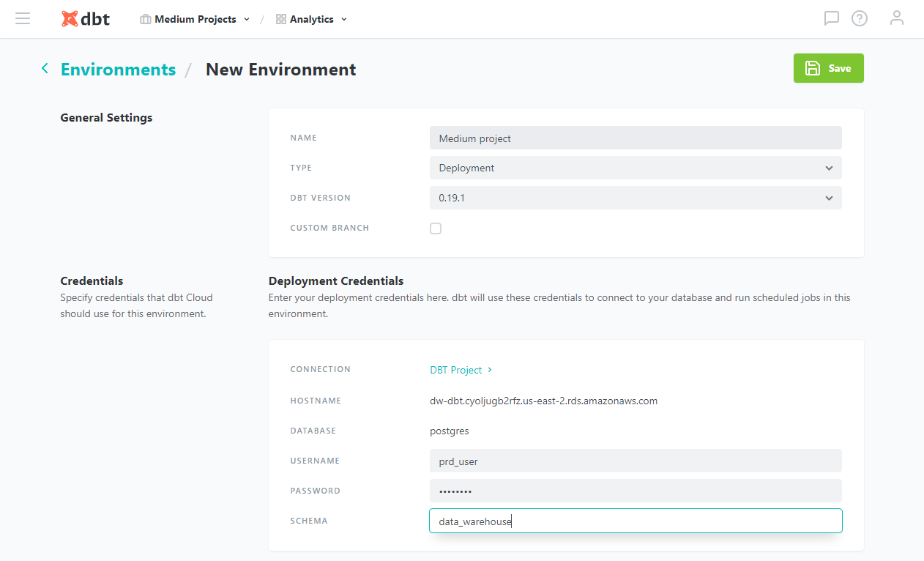Expand the Medium Projects account selector
Image resolution: width=924 pixels, height=561 pixels.
(x=195, y=20)
